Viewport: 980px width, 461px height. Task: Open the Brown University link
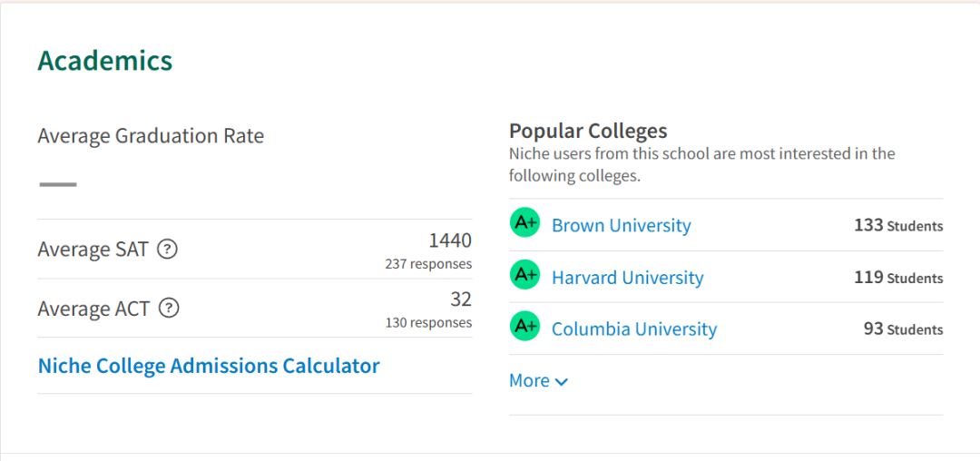tap(622, 225)
